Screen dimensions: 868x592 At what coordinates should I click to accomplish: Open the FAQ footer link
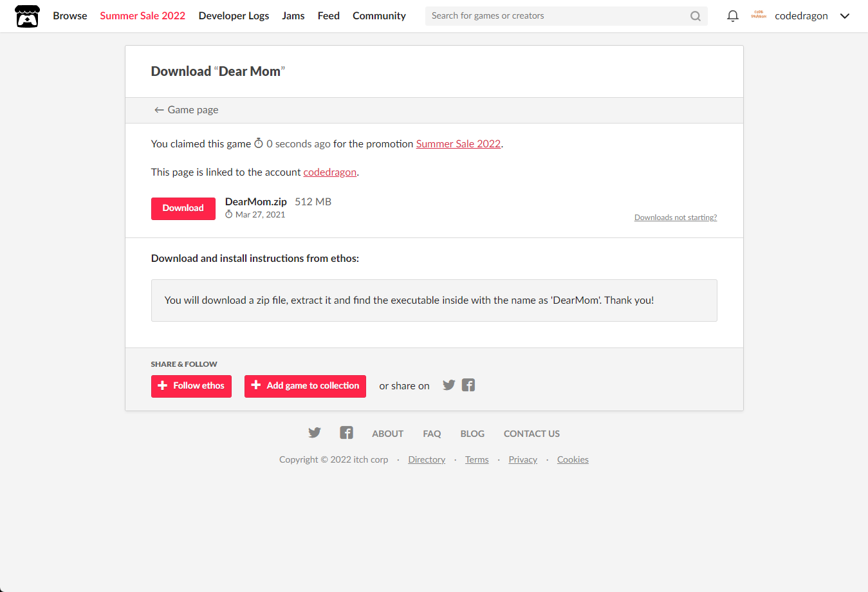[432, 434]
